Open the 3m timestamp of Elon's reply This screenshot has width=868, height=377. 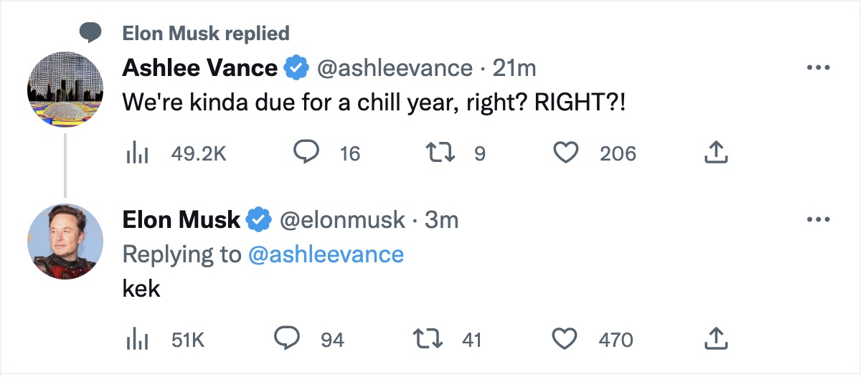pos(441,219)
